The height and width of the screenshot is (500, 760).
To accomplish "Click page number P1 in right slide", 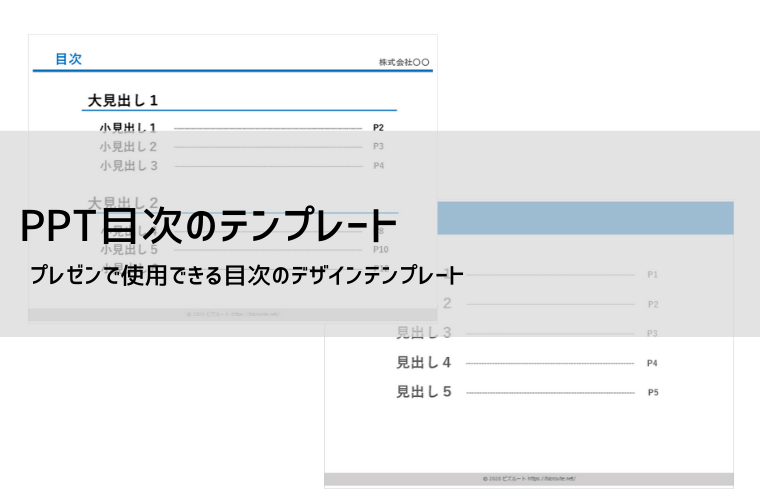I will point(652,275).
